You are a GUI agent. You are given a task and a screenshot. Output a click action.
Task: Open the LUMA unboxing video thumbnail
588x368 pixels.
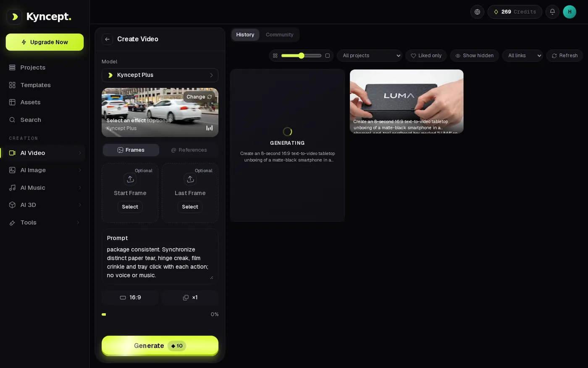pos(407,101)
